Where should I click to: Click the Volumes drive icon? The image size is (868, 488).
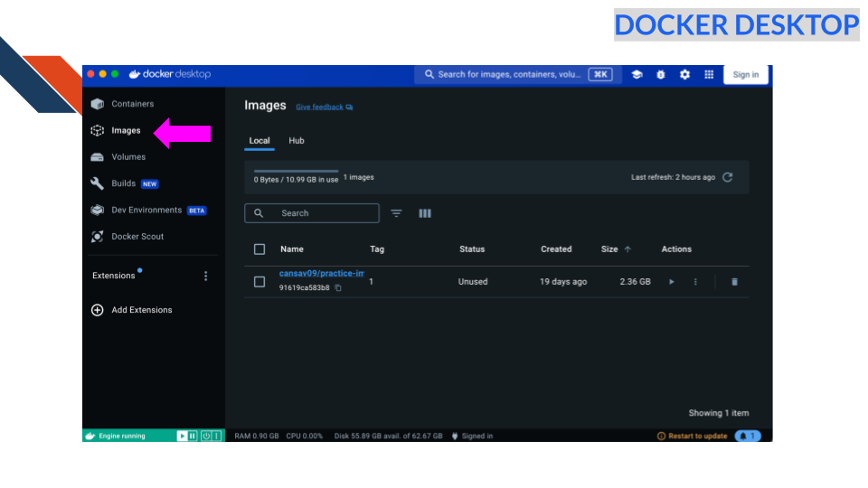(x=98, y=157)
